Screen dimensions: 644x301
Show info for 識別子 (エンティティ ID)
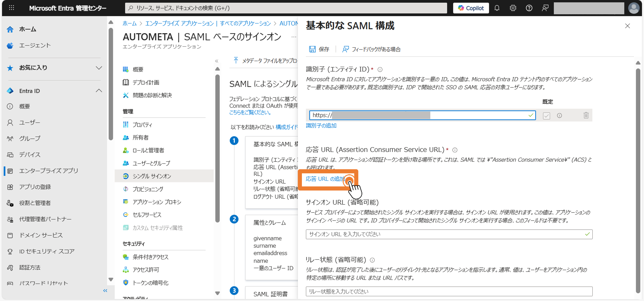click(x=380, y=69)
